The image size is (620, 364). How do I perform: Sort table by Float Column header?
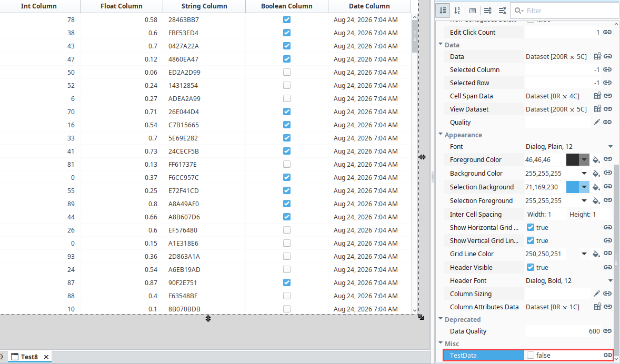(x=122, y=6)
